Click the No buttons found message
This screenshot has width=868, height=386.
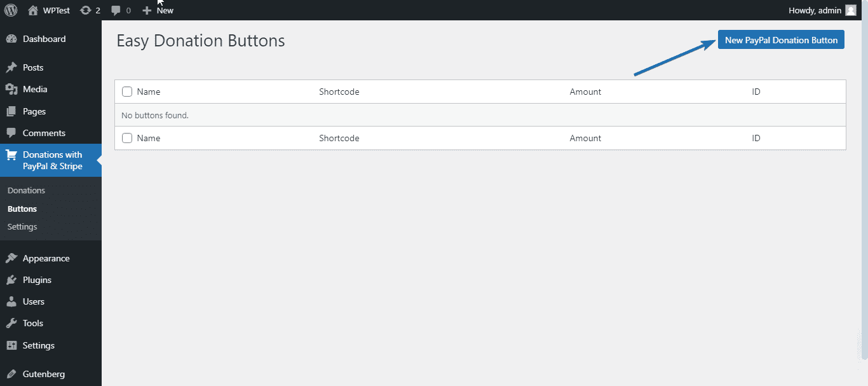point(155,115)
